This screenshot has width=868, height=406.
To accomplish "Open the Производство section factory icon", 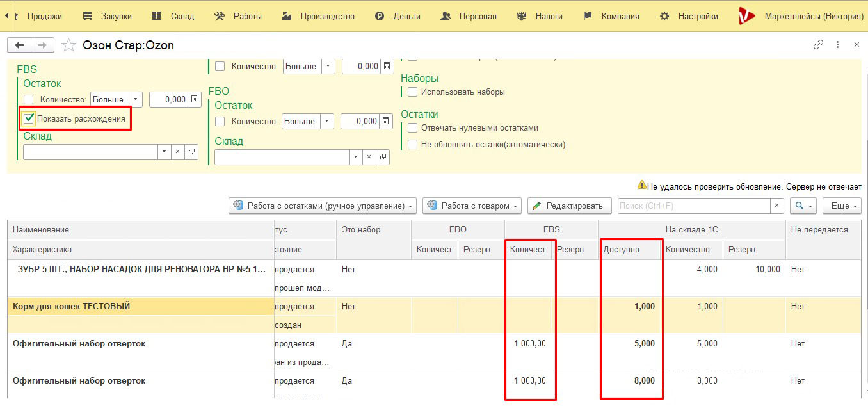I will pos(318,16).
